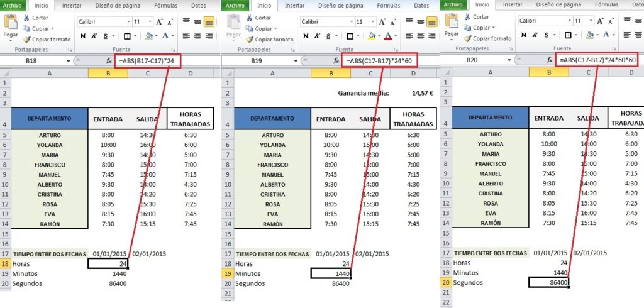Apply red font color in the B19 workbook

pos(388,36)
